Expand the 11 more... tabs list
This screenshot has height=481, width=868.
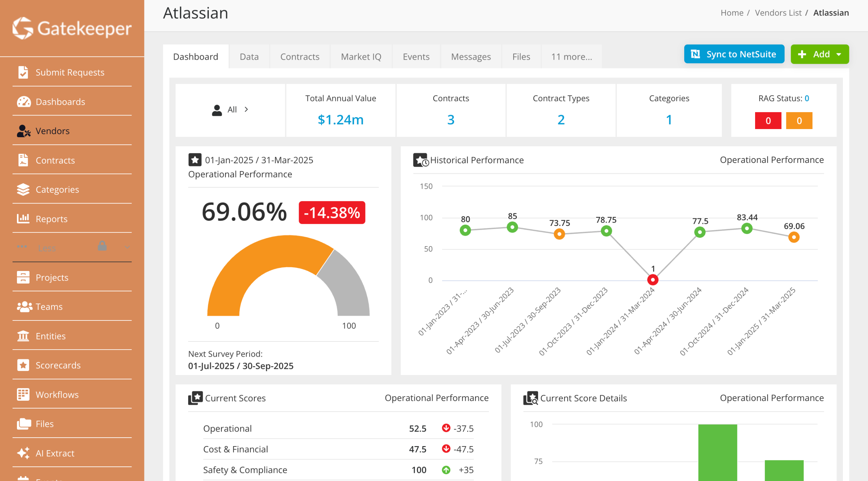coord(571,57)
